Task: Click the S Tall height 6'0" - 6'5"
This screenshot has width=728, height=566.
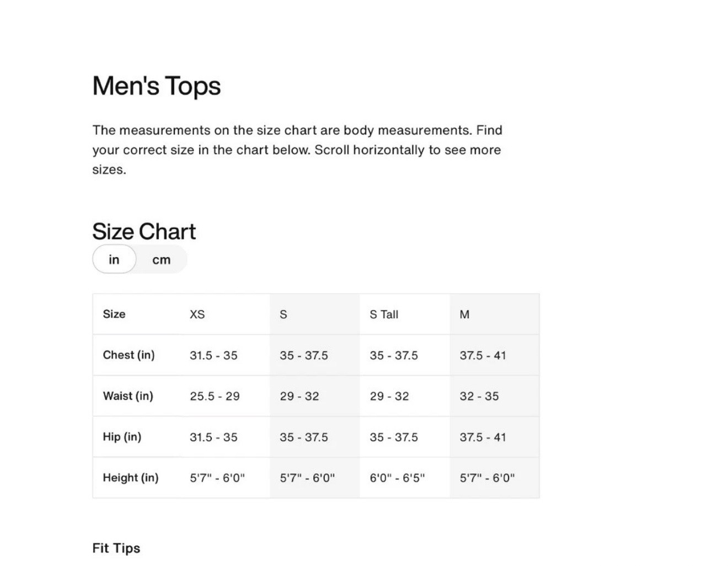Action: coord(397,478)
